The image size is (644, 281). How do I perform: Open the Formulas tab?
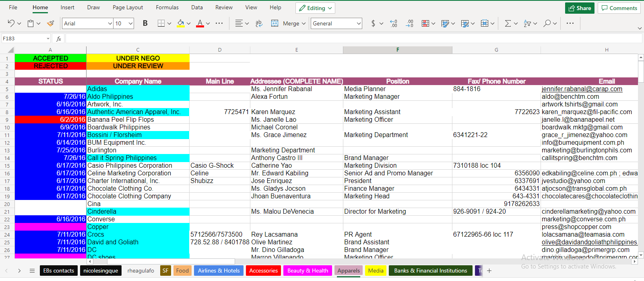click(167, 7)
